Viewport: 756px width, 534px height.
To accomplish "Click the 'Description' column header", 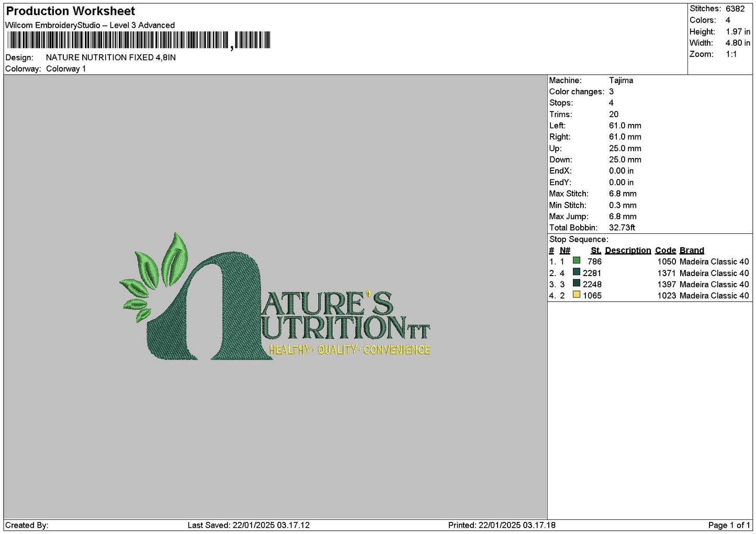I will [628, 251].
